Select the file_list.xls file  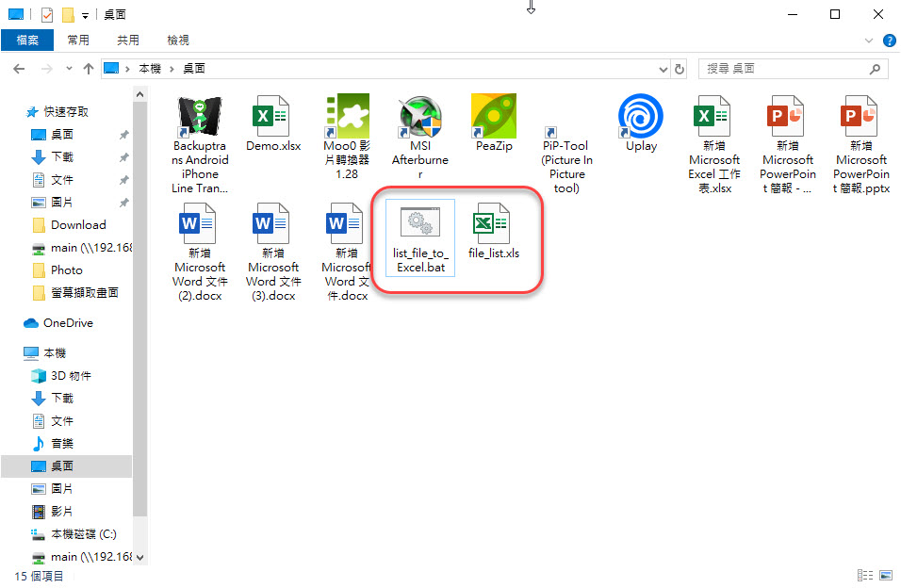pyautogui.click(x=494, y=231)
